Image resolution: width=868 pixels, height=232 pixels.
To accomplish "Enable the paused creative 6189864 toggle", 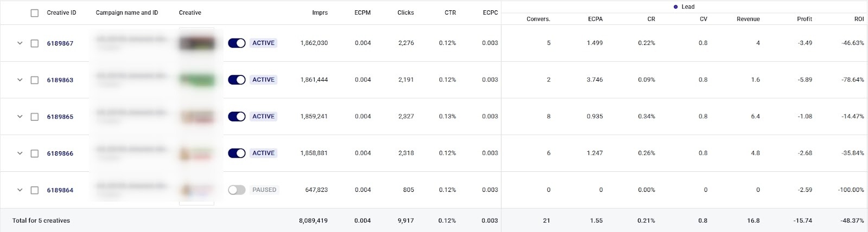I will click(x=237, y=190).
